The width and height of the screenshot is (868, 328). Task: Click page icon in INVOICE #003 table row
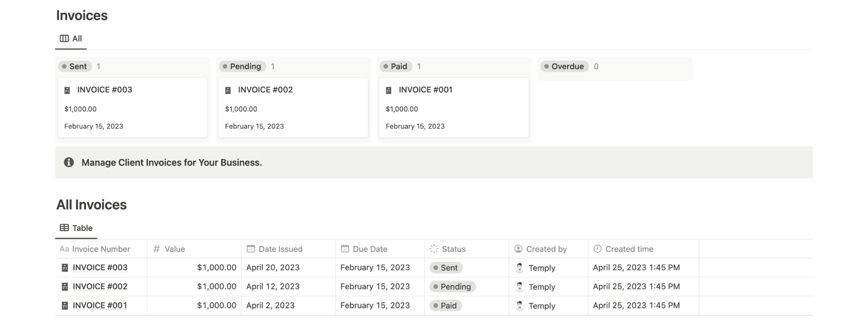click(x=65, y=268)
